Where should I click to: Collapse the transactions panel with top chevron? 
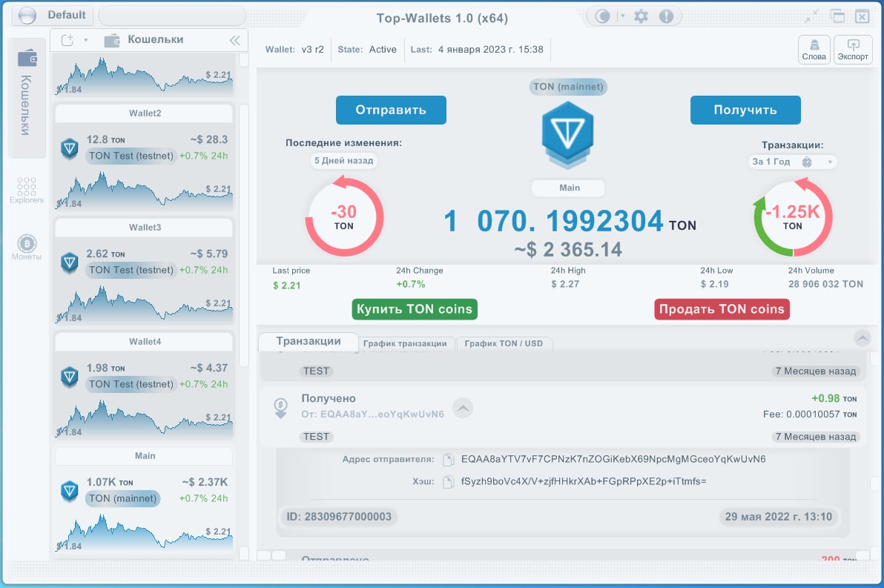click(862, 338)
